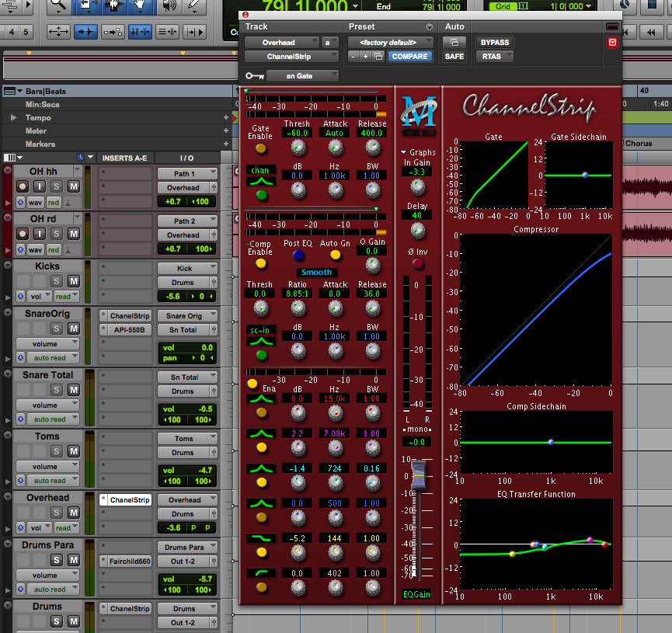This screenshot has width=672, height=633.
Task: Click the Markers ruler plus icon
Action: [226, 144]
